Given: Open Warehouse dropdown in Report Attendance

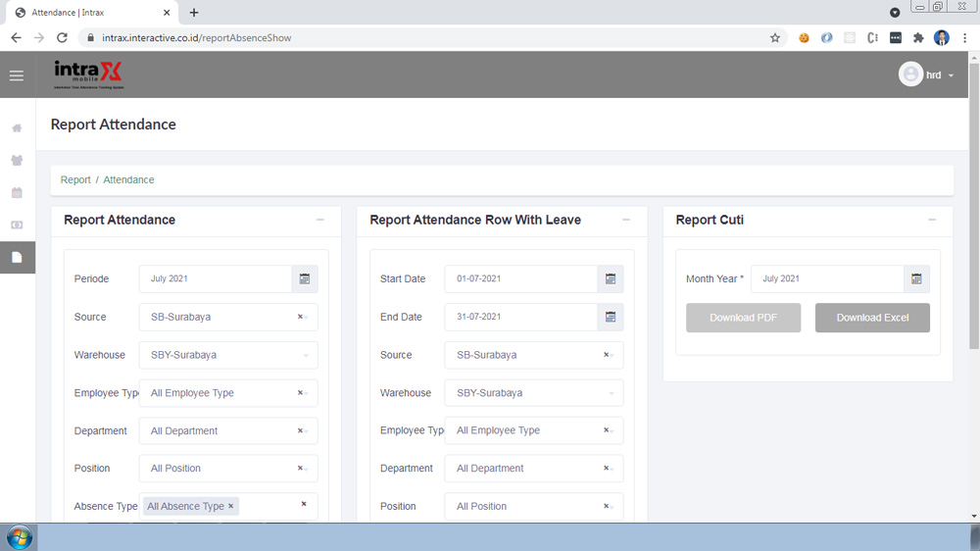Looking at the screenshot, I should click(228, 355).
